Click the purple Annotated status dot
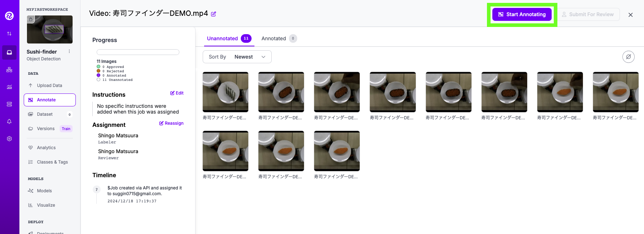Viewport: 644px width, 234px height. pyautogui.click(x=98, y=75)
